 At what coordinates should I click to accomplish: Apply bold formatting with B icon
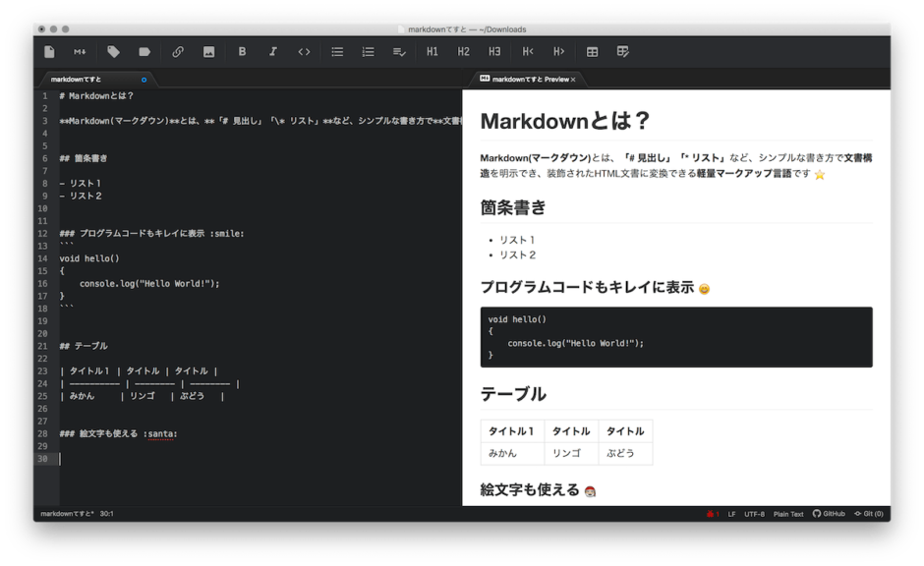[242, 52]
